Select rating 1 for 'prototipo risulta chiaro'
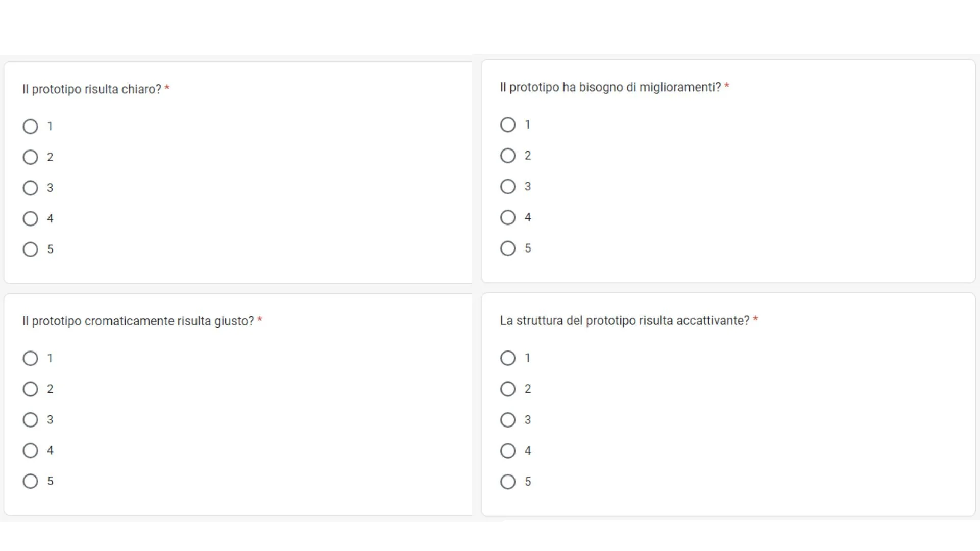Screen dimensions: 980x551 pyautogui.click(x=31, y=127)
